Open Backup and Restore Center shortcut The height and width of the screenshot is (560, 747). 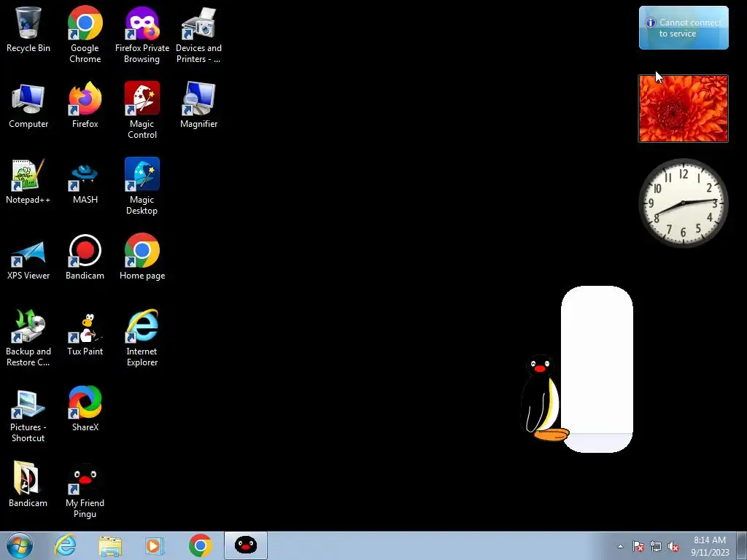tap(28, 338)
